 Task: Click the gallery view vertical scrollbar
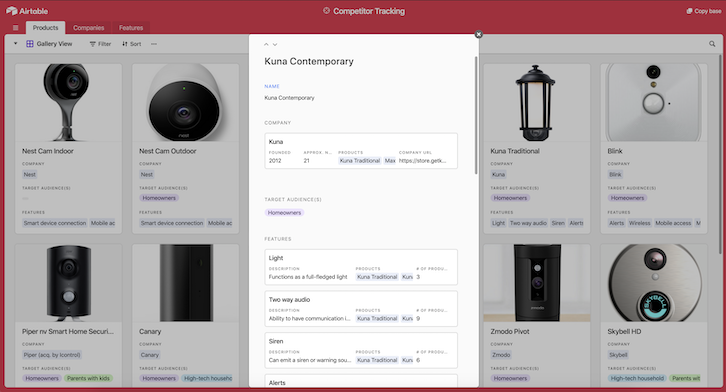click(720, 155)
